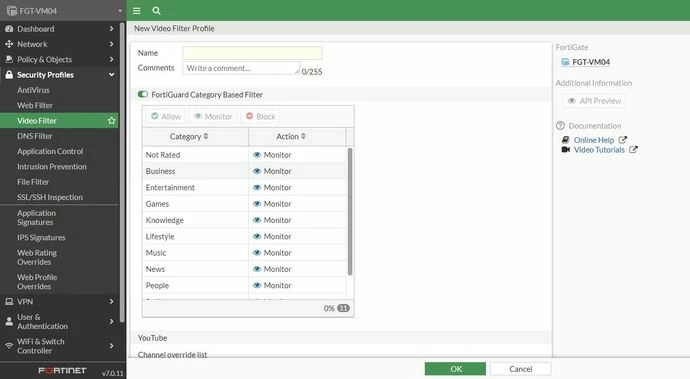Click the eye icon in People row
This screenshot has height=379, width=690.
point(257,285)
